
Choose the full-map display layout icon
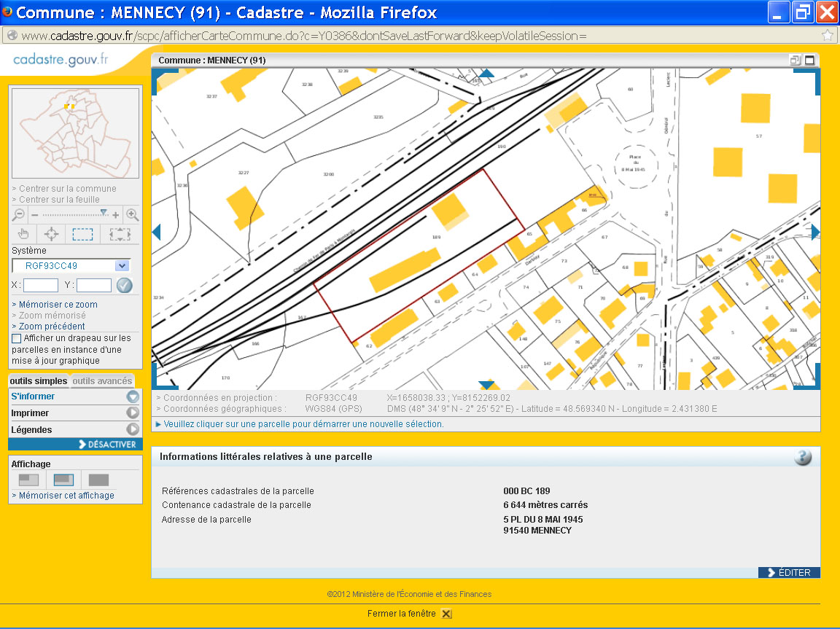98,480
